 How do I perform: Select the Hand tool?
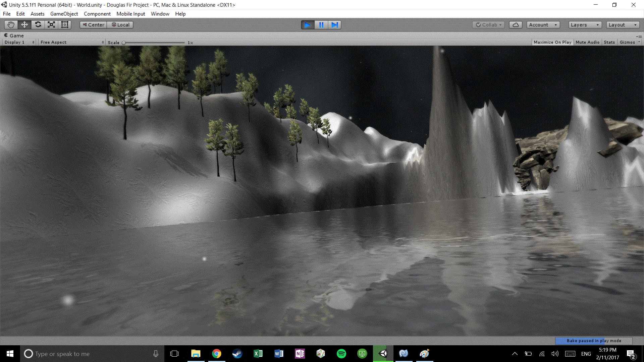tap(11, 25)
